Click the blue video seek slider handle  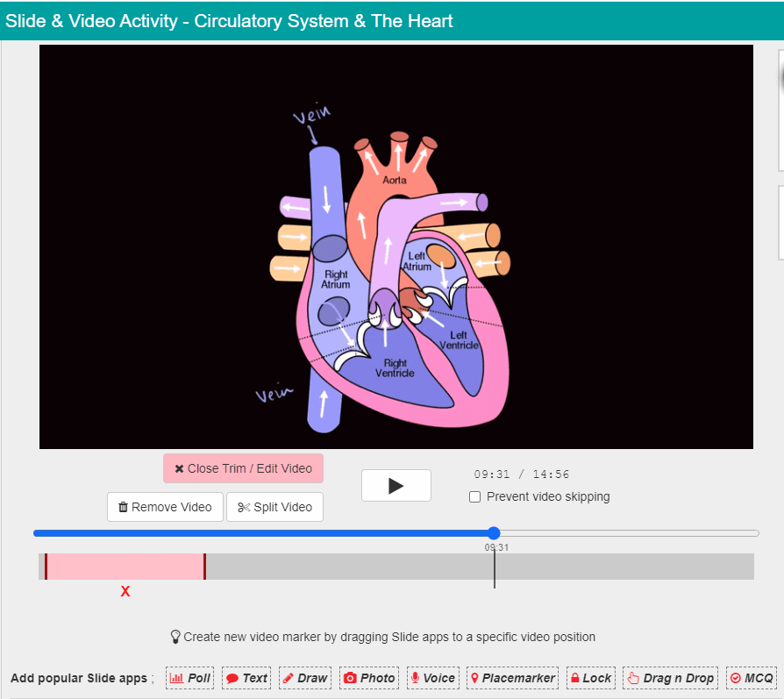point(494,533)
